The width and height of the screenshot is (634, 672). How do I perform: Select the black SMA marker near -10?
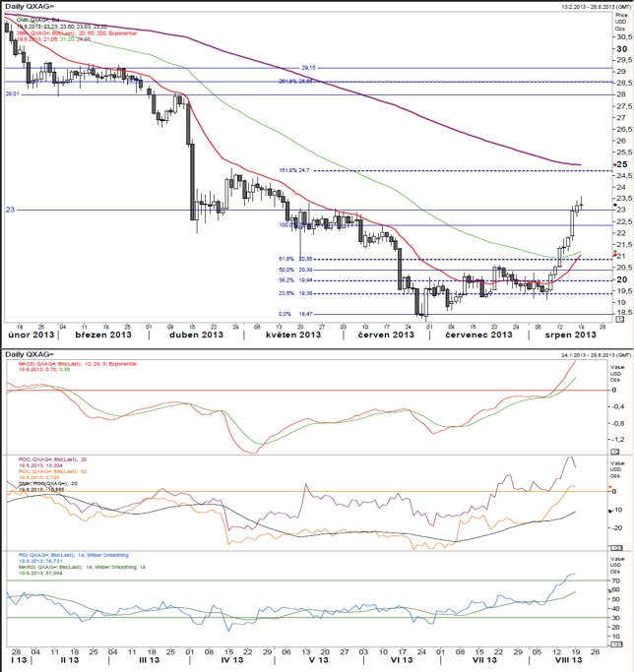point(610,511)
